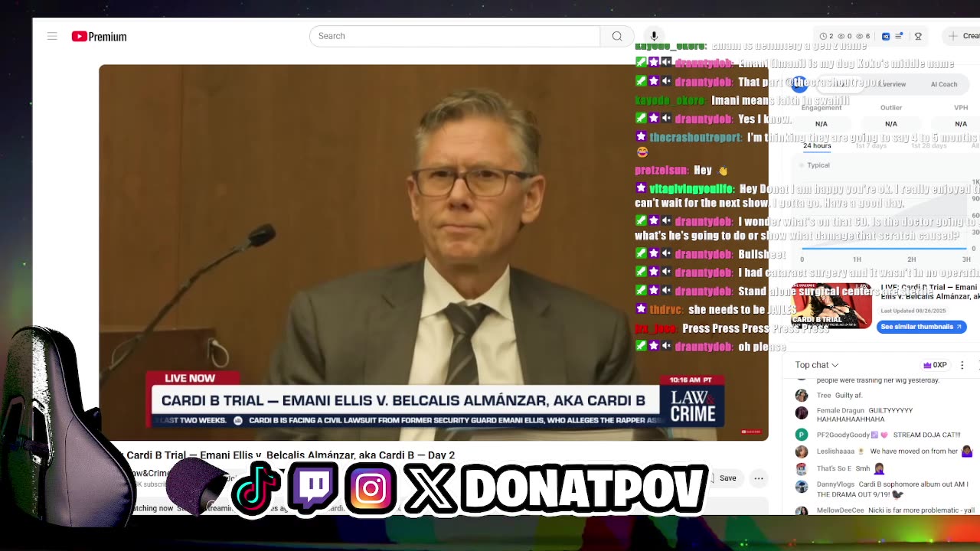Run search with the magnifier button
This screenshot has width=980, height=551.
(x=617, y=36)
